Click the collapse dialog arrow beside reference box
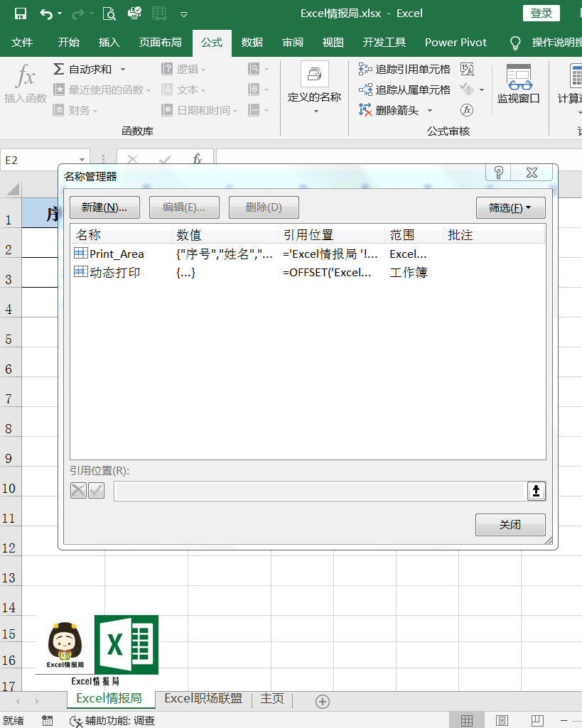The image size is (582, 728). (x=537, y=490)
